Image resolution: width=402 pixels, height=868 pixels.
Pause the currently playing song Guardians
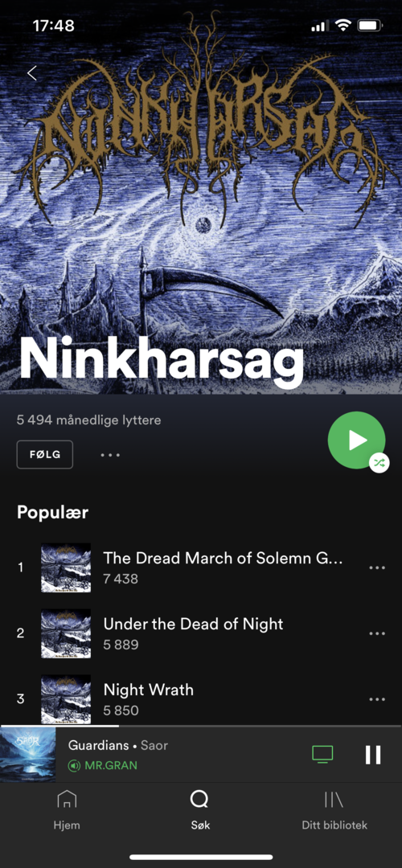click(373, 755)
